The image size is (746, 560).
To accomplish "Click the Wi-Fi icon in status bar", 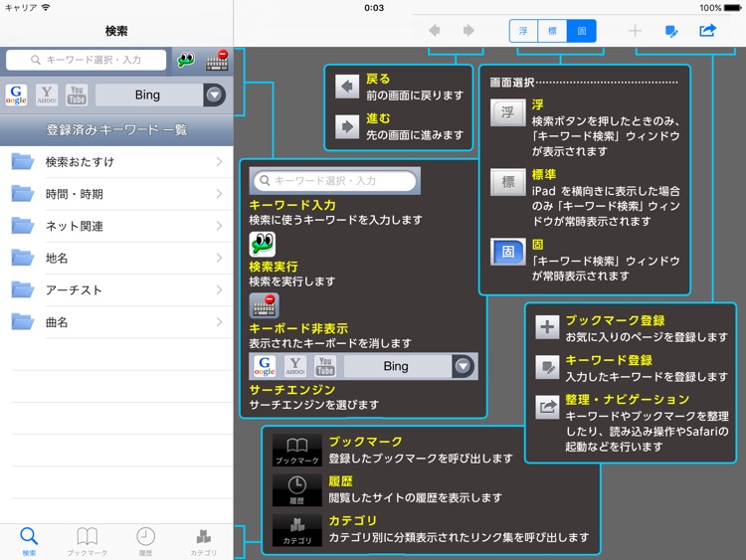I will [46, 8].
